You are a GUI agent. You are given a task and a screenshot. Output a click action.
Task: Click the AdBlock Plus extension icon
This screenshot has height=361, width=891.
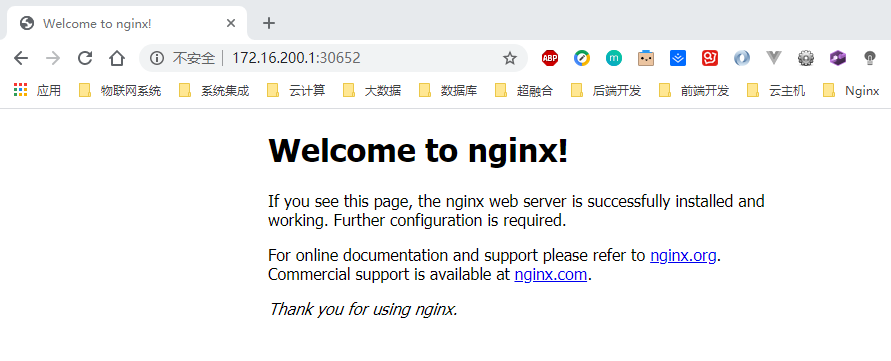pyautogui.click(x=549, y=58)
